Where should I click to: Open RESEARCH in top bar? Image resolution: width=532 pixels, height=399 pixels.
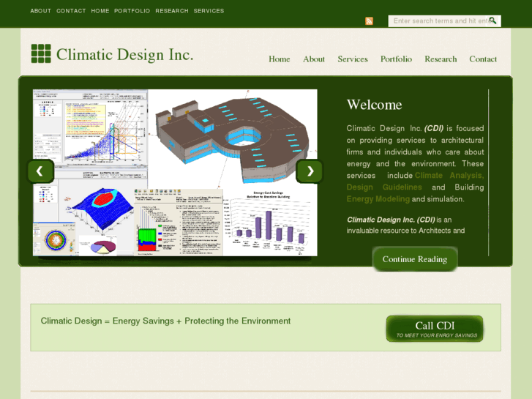(172, 11)
